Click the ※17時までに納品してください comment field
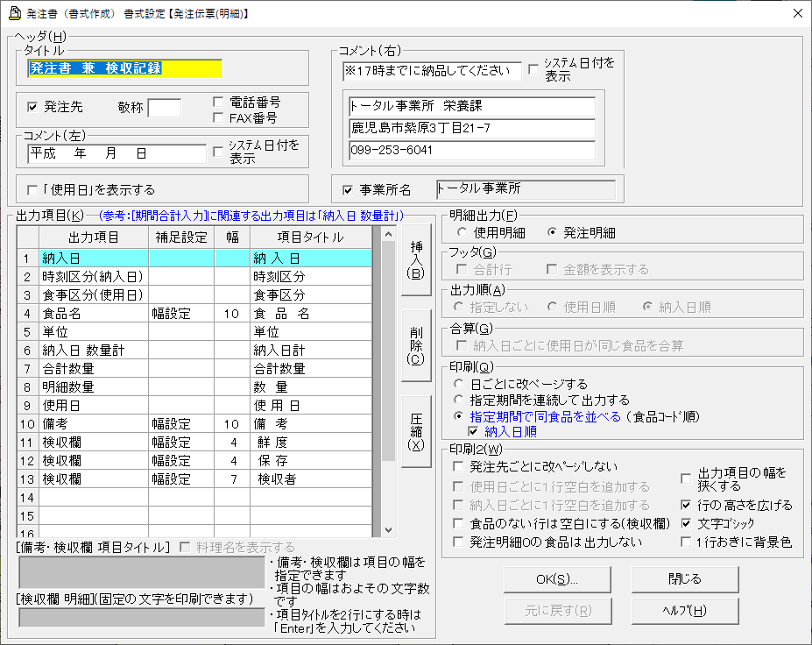Image resolution: width=812 pixels, height=645 pixels. point(432,71)
